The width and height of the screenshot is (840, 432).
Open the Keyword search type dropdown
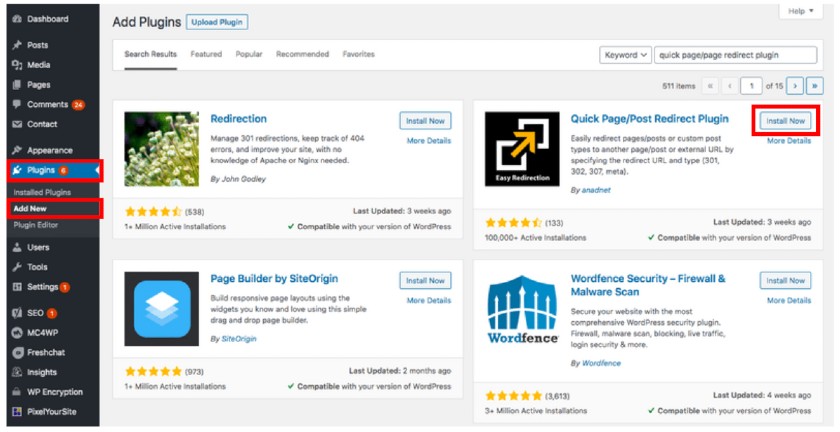625,55
